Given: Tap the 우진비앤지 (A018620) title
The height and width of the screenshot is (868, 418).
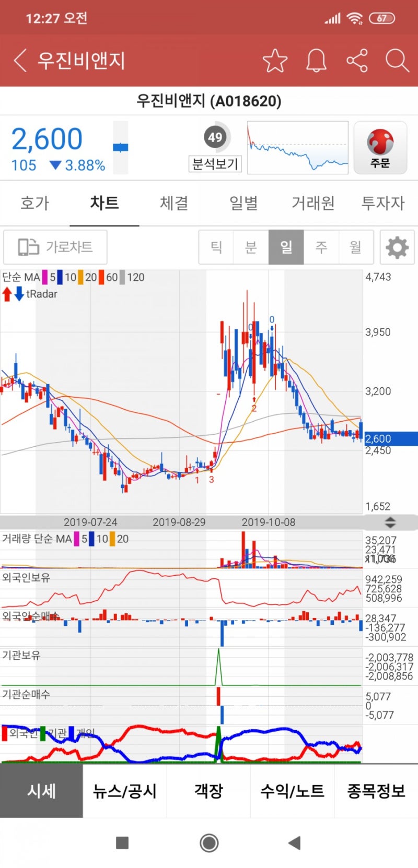Looking at the screenshot, I should point(209,101).
